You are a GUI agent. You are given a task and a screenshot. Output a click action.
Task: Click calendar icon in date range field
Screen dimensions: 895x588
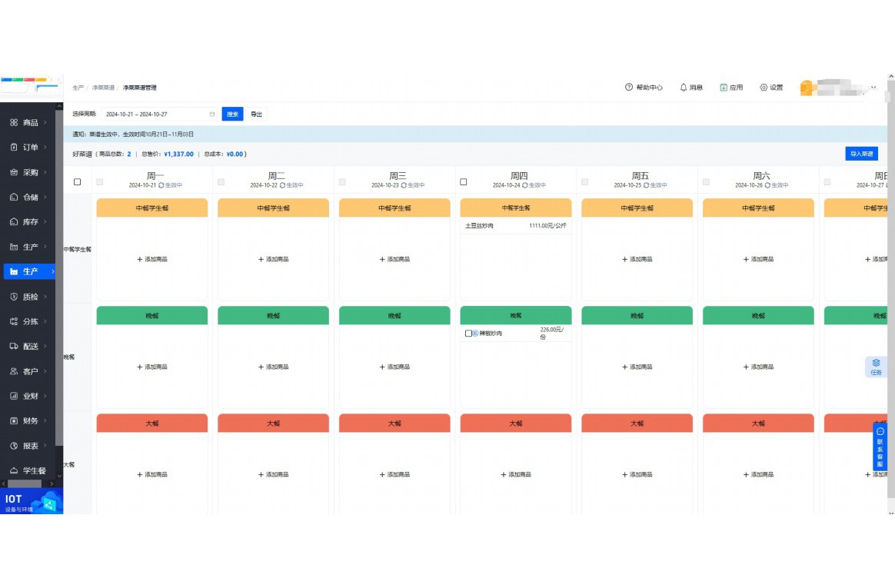pyautogui.click(x=212, y=115)
